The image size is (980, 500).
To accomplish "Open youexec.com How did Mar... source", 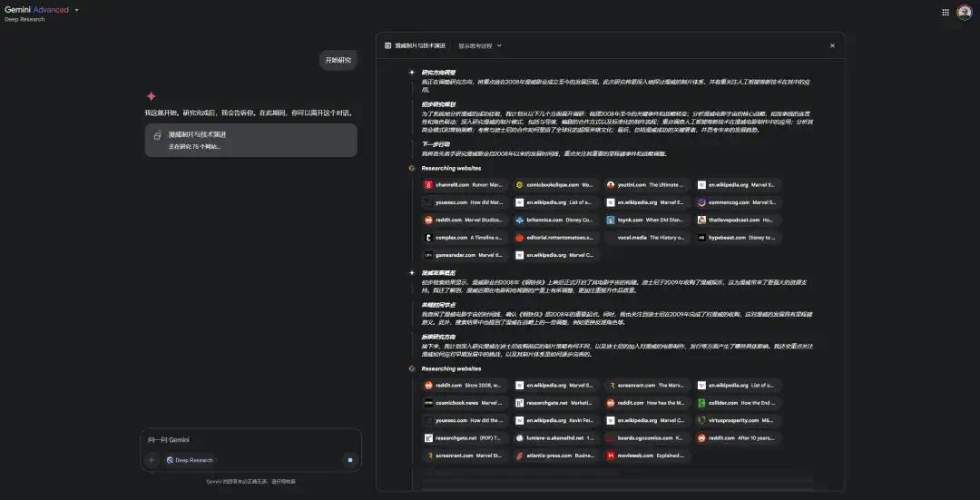I will [x=463, y=202].
